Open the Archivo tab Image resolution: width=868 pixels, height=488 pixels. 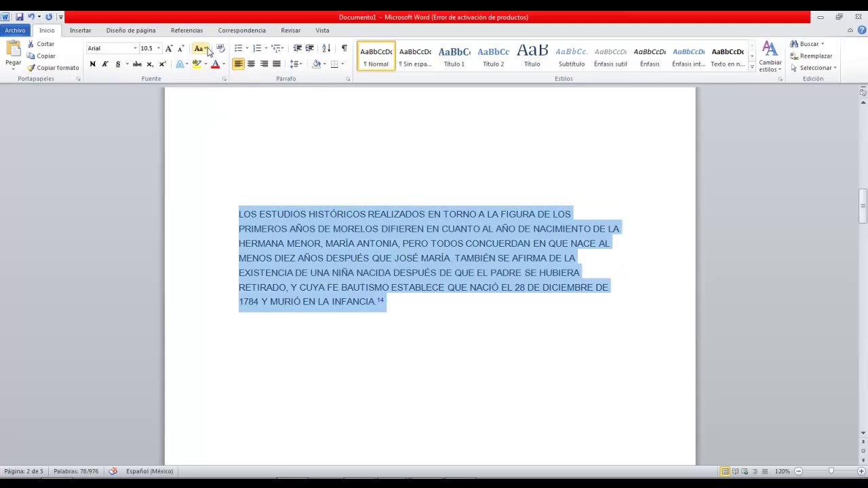[15, 30]
